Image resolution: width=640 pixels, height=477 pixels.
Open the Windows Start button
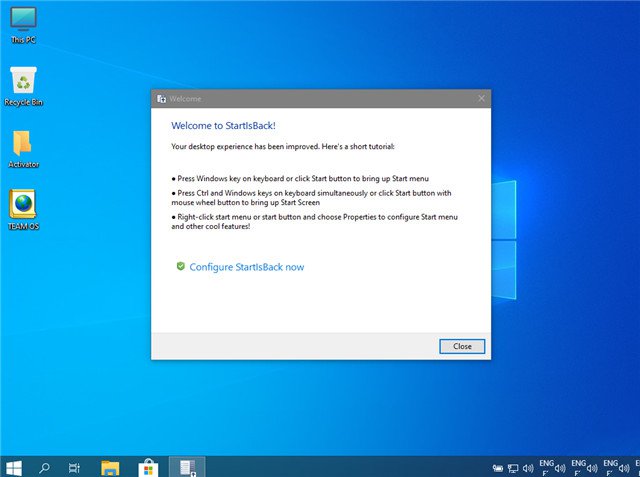(x=13, y=468)
